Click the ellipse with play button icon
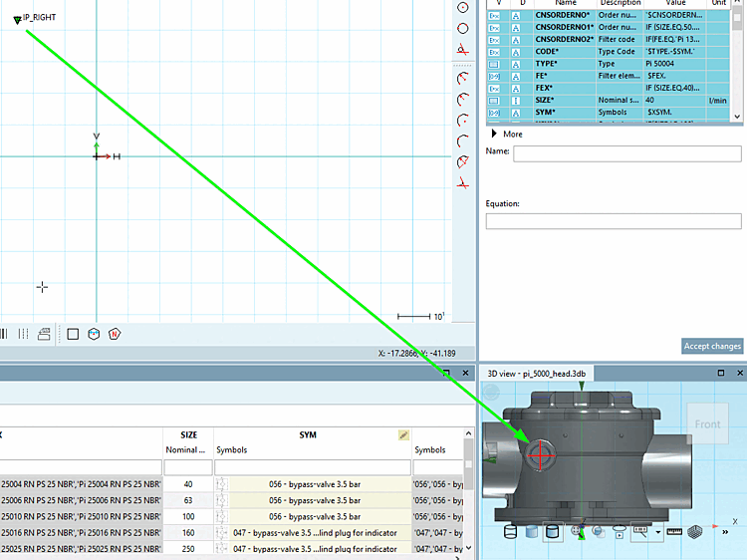The width and height of the screenshot is (747, 560). coord(619,532)
